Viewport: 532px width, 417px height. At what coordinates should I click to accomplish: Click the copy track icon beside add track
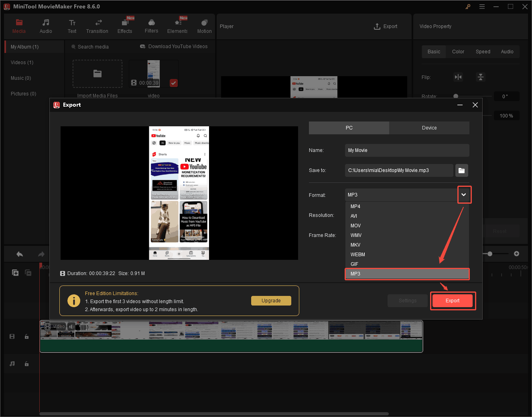point(28,273)
